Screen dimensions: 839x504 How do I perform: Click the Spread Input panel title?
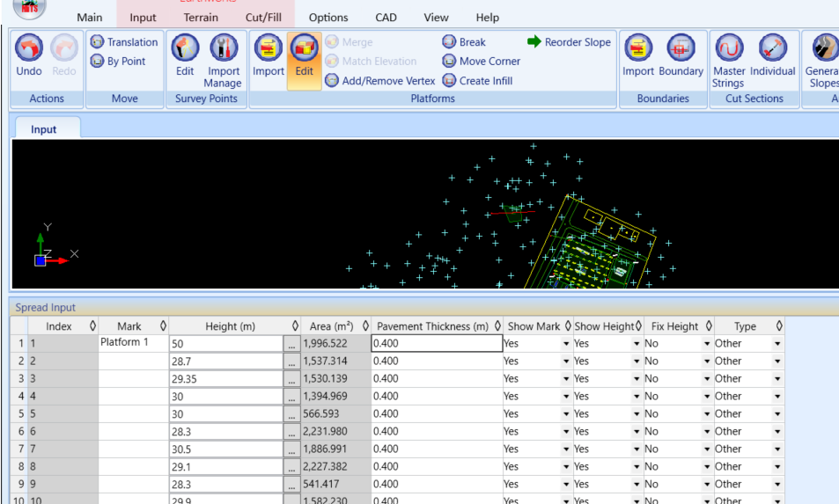[x=46, y=307]
